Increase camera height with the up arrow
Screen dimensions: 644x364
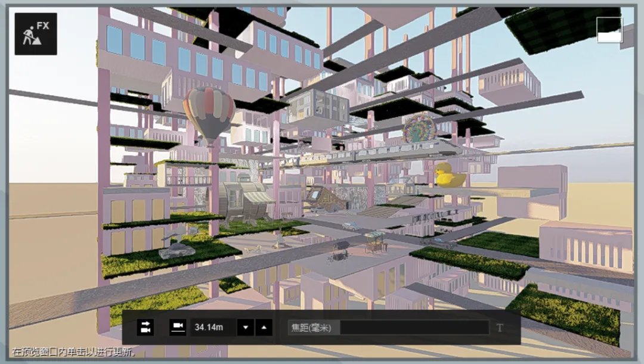(264, 328)
